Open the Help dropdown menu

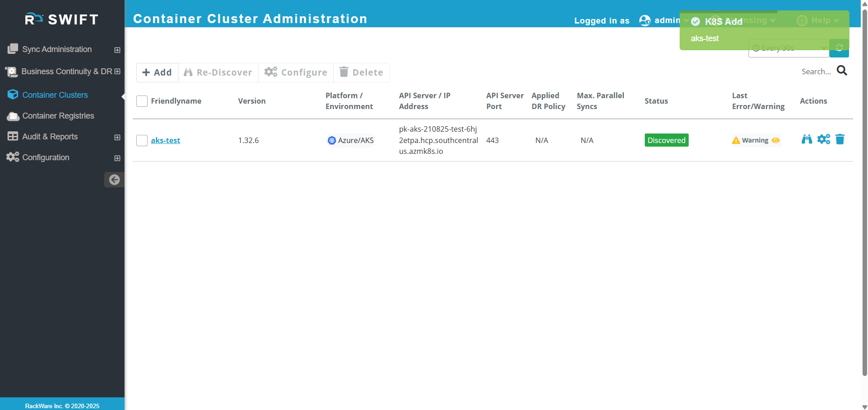pos(818,20)
